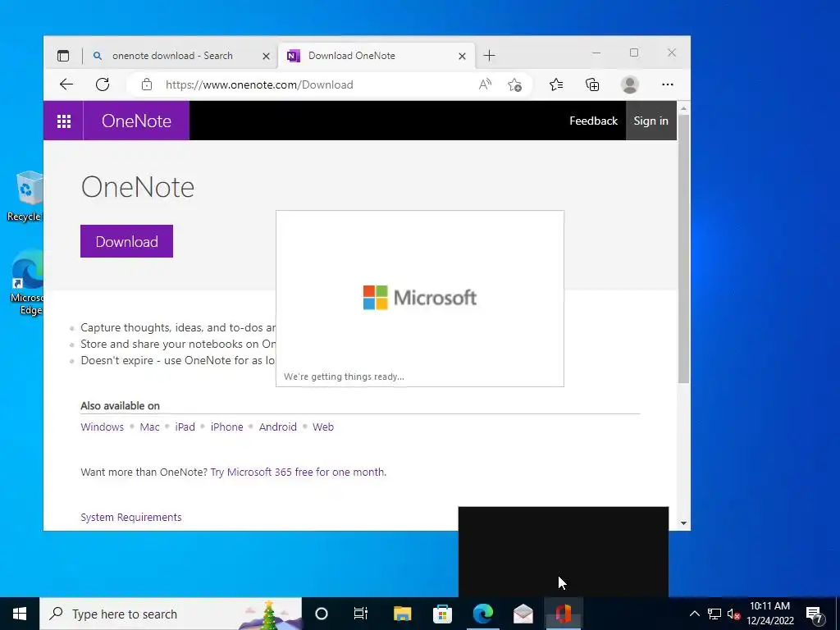Select the Recycle Bin desktop icon
This screenshot has width=840, height=630.
tap(25, 196)
